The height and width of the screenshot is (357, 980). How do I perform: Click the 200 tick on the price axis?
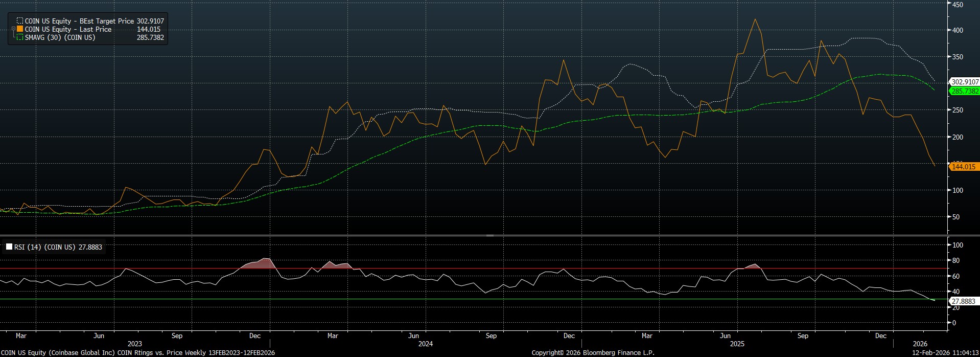point(958,137)
